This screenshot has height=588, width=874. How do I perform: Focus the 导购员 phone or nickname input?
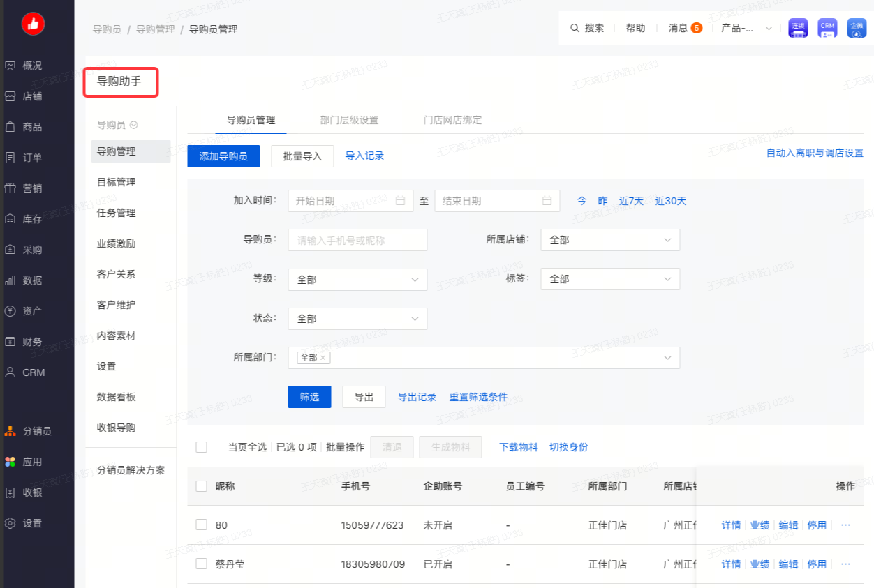357,240
